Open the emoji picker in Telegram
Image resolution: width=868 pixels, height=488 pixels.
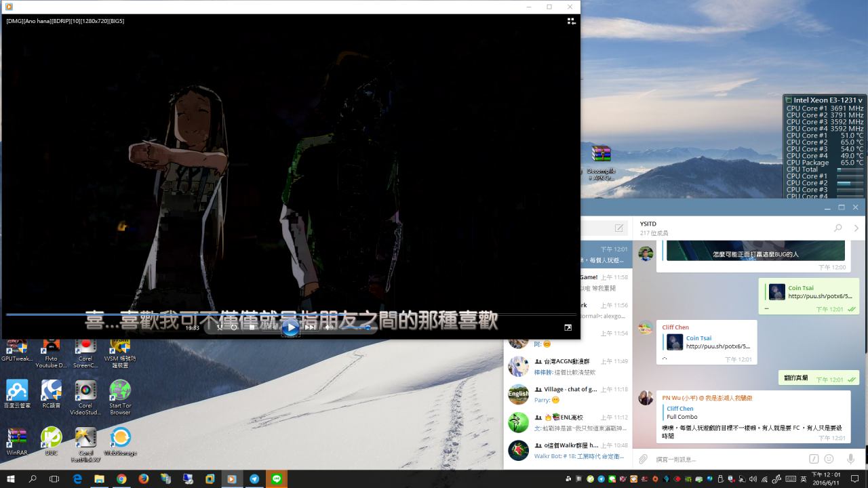829,460
